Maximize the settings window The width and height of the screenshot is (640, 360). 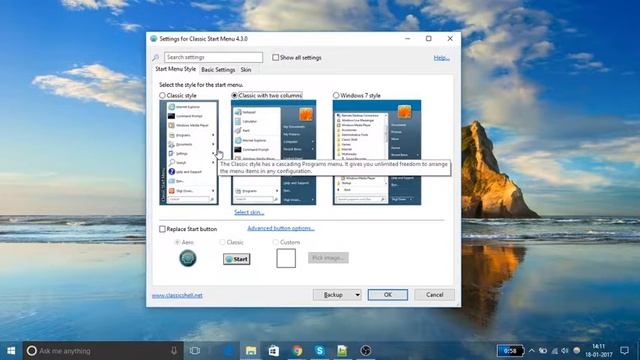click(429, 38)
